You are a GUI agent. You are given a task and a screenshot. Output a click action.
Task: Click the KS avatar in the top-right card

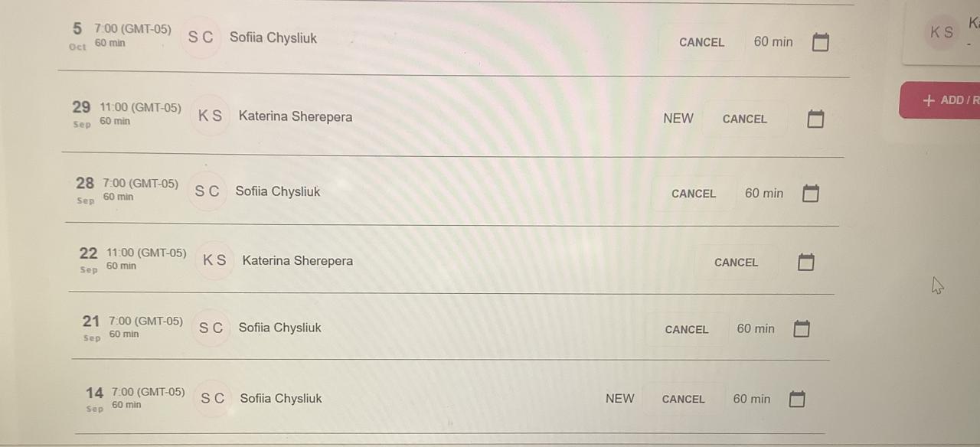(x=942, y=32)
